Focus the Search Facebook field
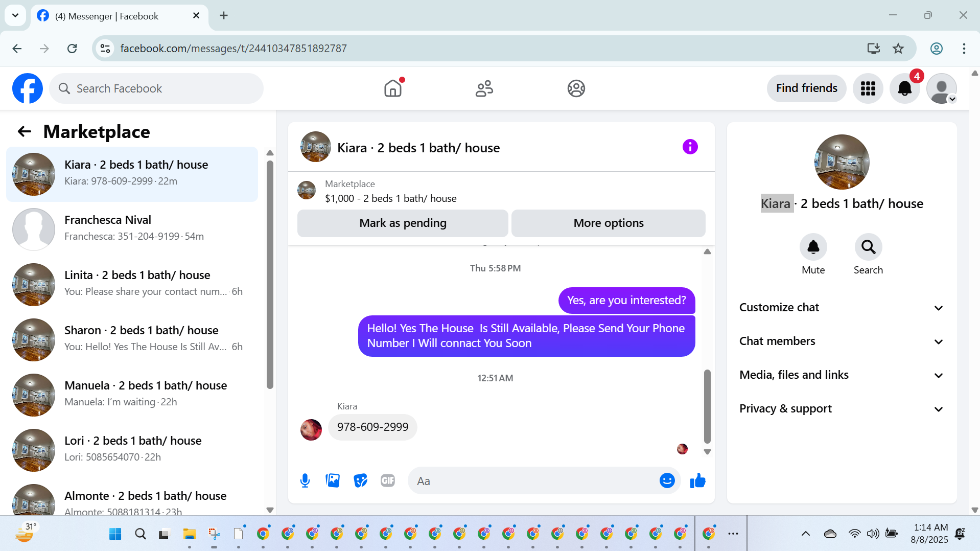This screenshot has height=551, width=980. 156,88
